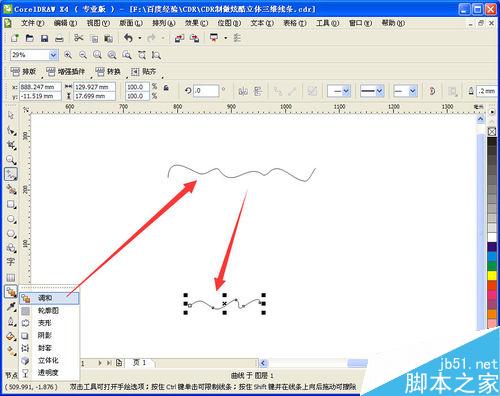Open the application launcher dropdown arrow
The image size is (500, 396).
[x=225, y=38]
